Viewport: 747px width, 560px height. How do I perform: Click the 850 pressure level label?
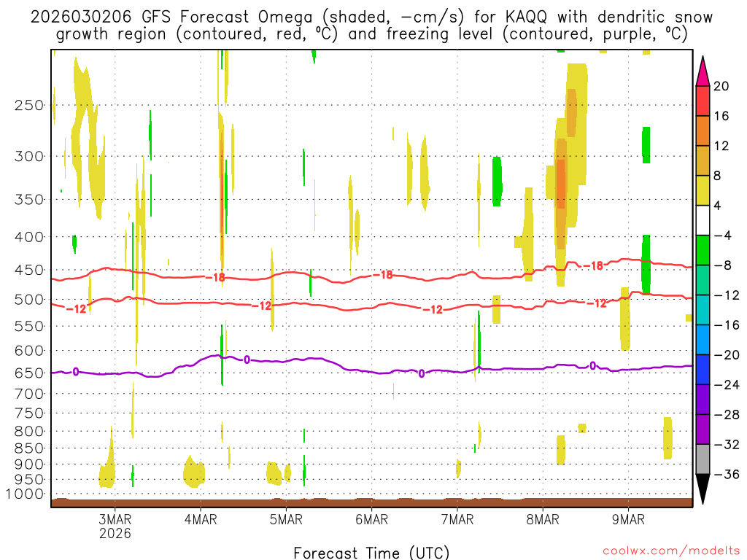tap(29, 448)
